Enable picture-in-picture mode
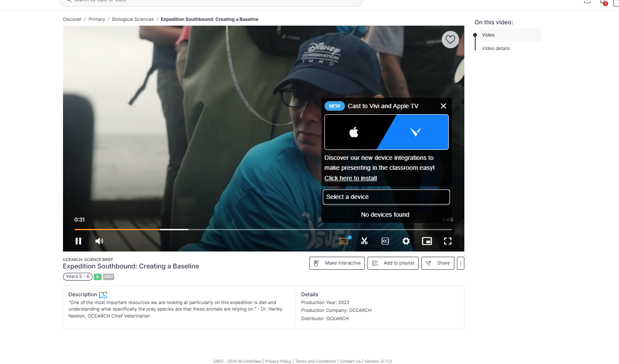This screenshot has width=619, height=364. [x=427, y=241]
